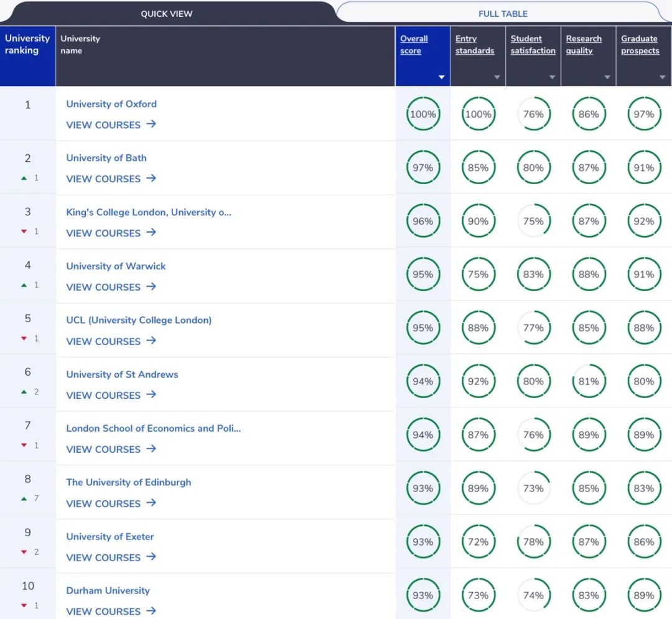
Task: Click the University ranking column header
Action: pos(27,56)
